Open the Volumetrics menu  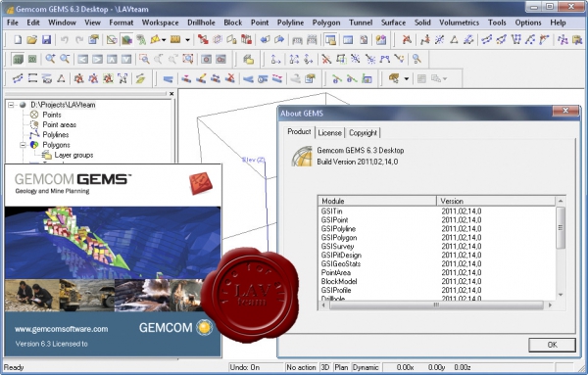[x=459, y=23]
